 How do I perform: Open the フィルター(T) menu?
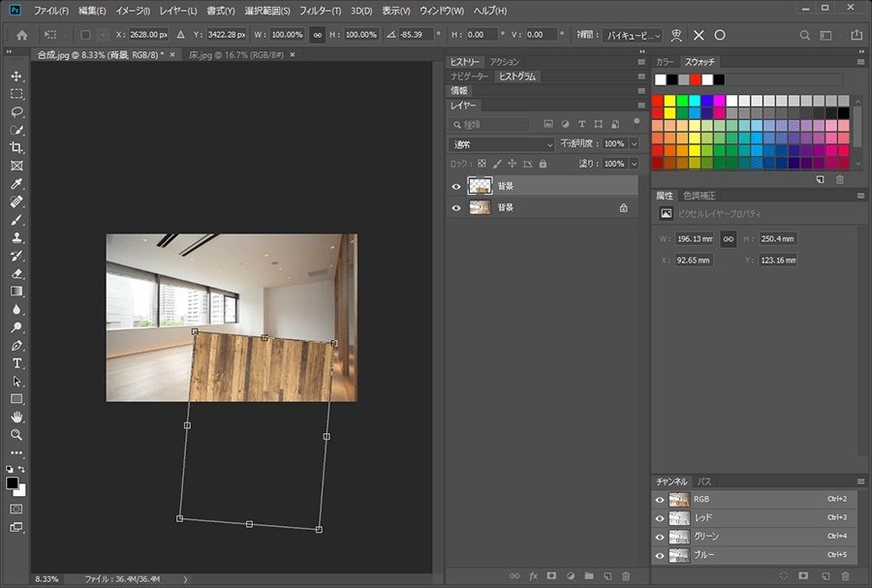tap(320, 11)
